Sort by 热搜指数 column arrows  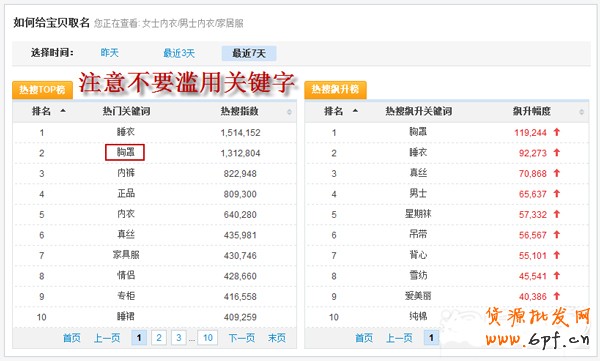click(289, 112)
